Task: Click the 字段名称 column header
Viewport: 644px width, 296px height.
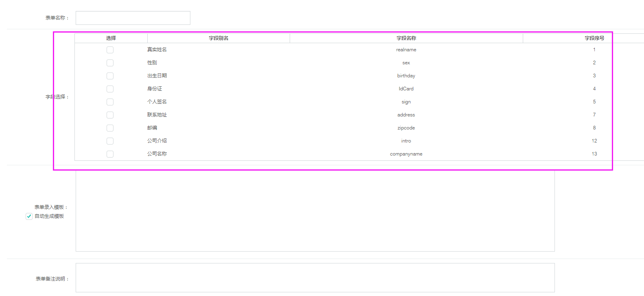Action: point(406,38)
